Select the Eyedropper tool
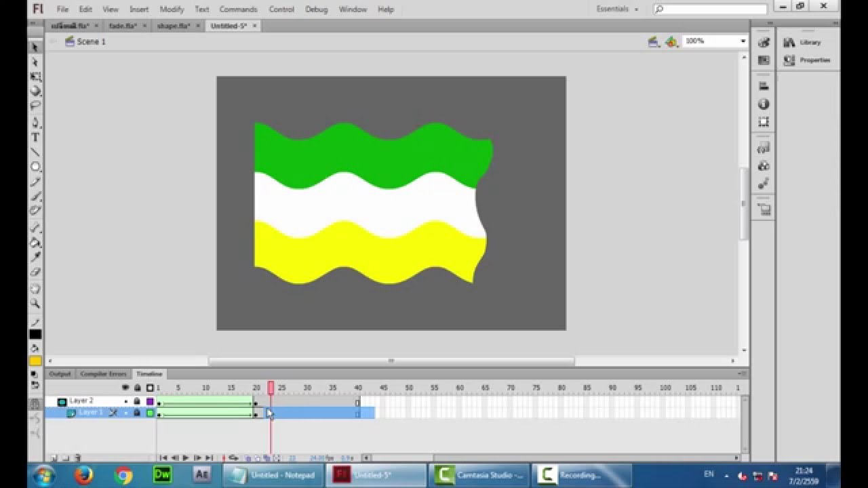 click(x=35, y=257)
